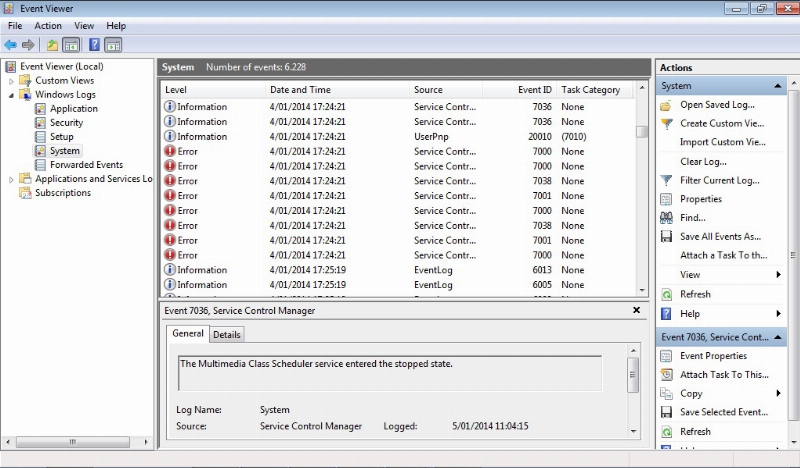Click the Event Viewer (Local) root icon
The image size is (800, 468).
pyautogui.click(x=10, y=66)
